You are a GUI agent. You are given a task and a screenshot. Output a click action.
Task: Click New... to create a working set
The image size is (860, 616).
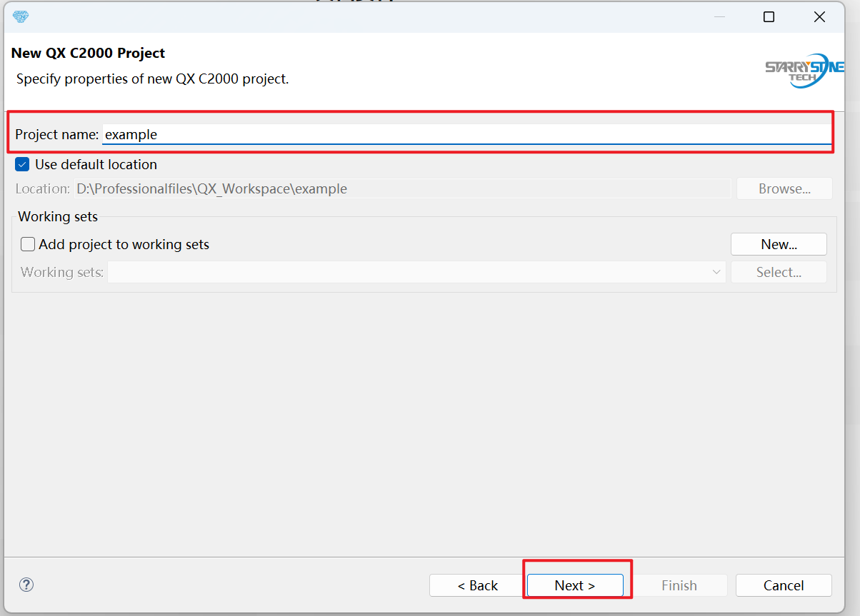(779, 244)
